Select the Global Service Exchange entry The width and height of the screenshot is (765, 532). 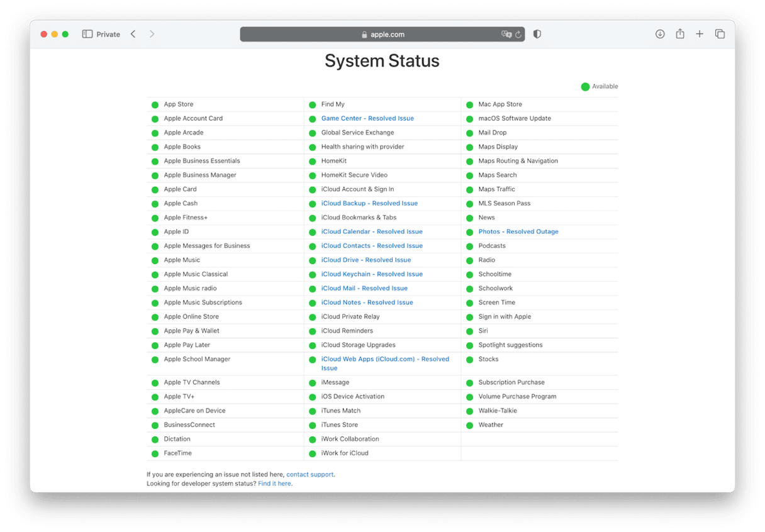[357, 133]
